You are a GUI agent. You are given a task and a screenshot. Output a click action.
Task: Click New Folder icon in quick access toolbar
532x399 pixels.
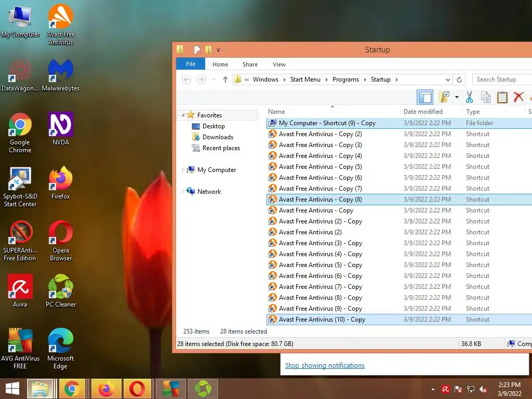(208, 50)
